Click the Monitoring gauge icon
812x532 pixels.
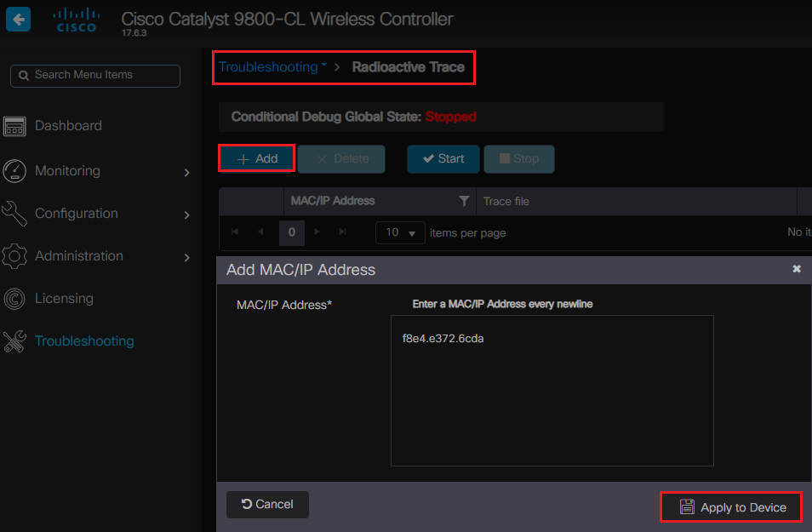point(14,171)
